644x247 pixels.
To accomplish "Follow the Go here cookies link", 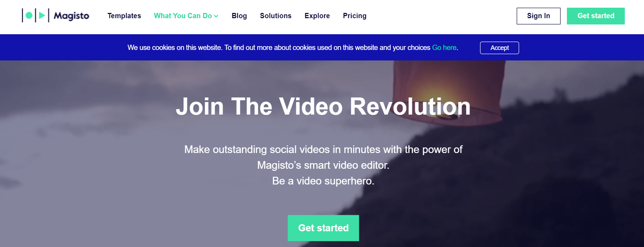I will pyautogui.click(x=444, y=48).
